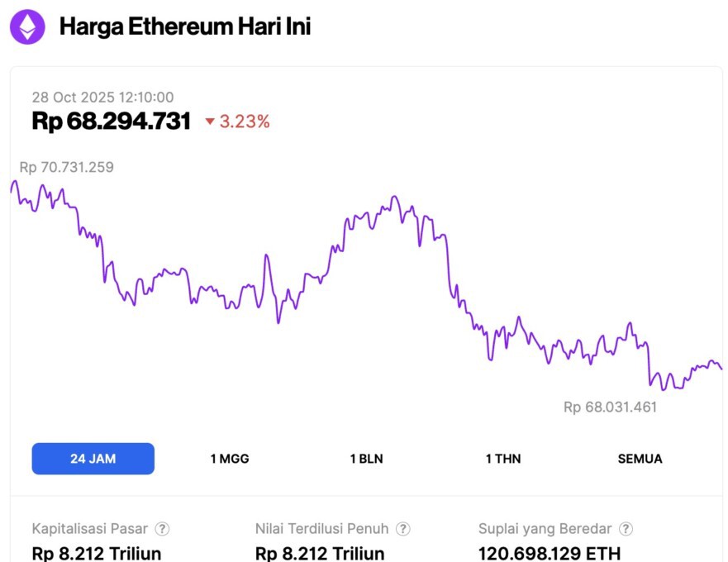Viewport: 728px width, 562px height.
Task: Click the red down-triangle price indicator
Action: click(x=210, y=122)
